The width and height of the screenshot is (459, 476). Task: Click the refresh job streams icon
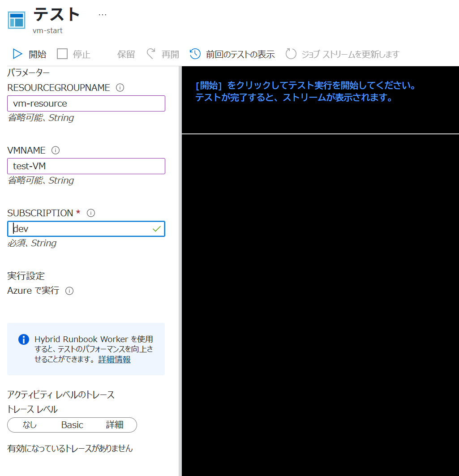point(291,54)
